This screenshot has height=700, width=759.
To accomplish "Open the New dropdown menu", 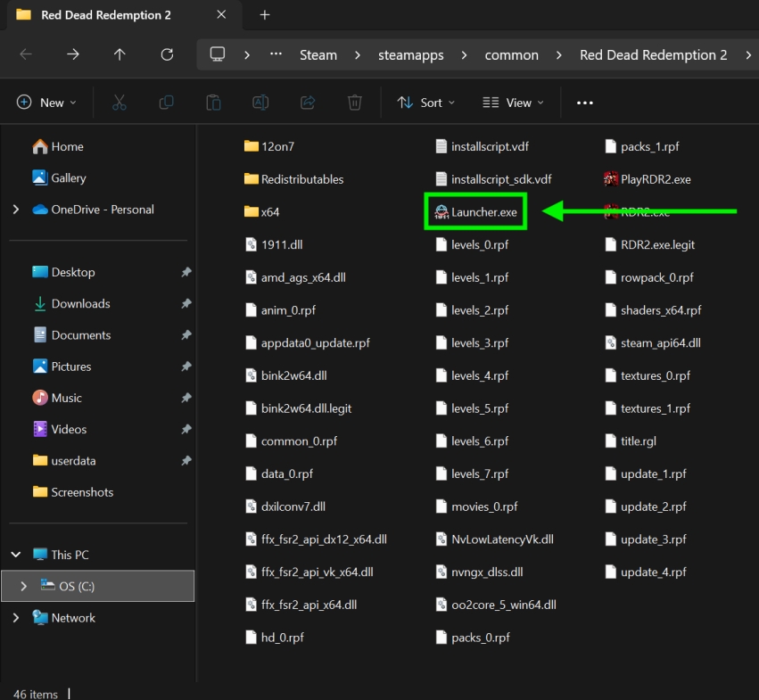I will [x=46, y=103].
